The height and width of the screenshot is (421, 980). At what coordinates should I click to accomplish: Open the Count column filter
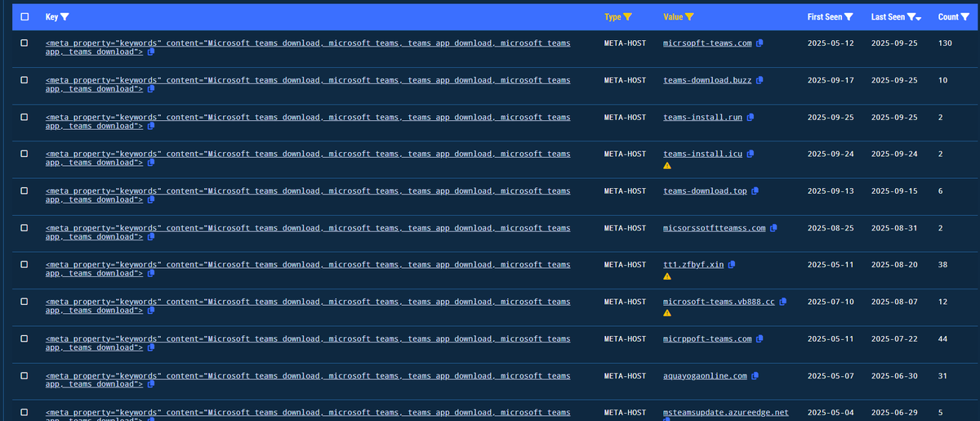(x=965, y=16)
